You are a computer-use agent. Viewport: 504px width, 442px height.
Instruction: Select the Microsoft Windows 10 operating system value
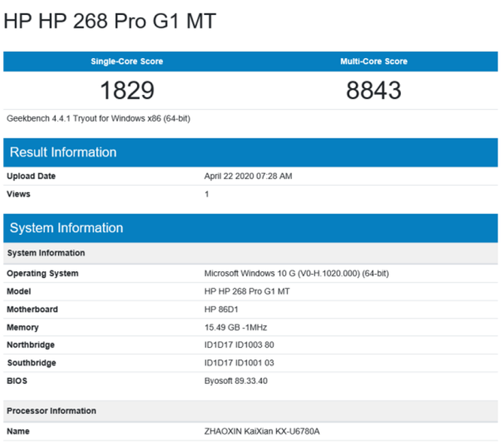(x=296, y=273)
